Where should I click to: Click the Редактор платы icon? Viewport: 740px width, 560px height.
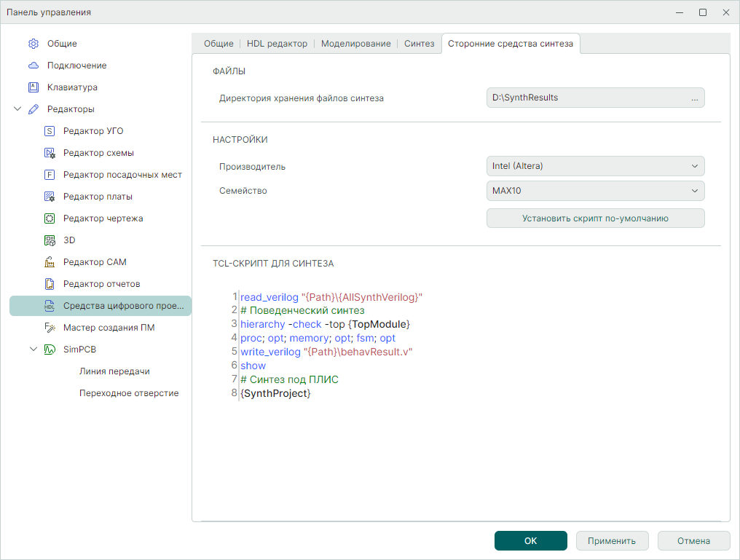(x=50, y=197)
